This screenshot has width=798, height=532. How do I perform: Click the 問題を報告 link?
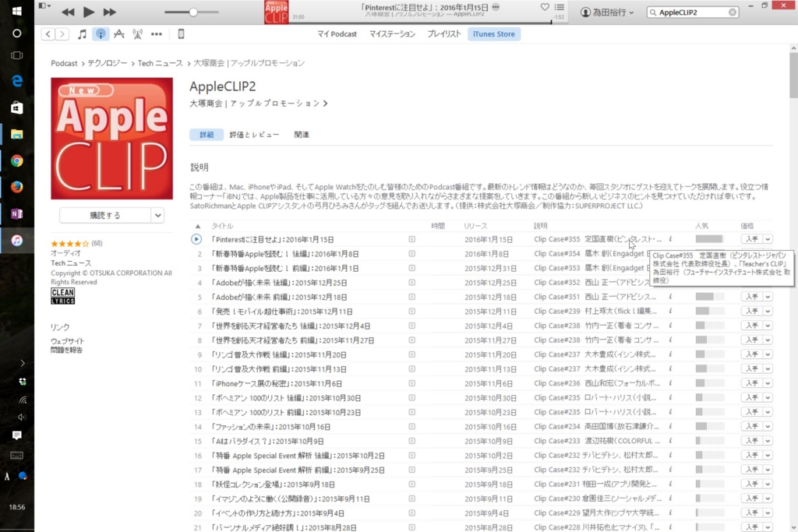tap(66, 350)
